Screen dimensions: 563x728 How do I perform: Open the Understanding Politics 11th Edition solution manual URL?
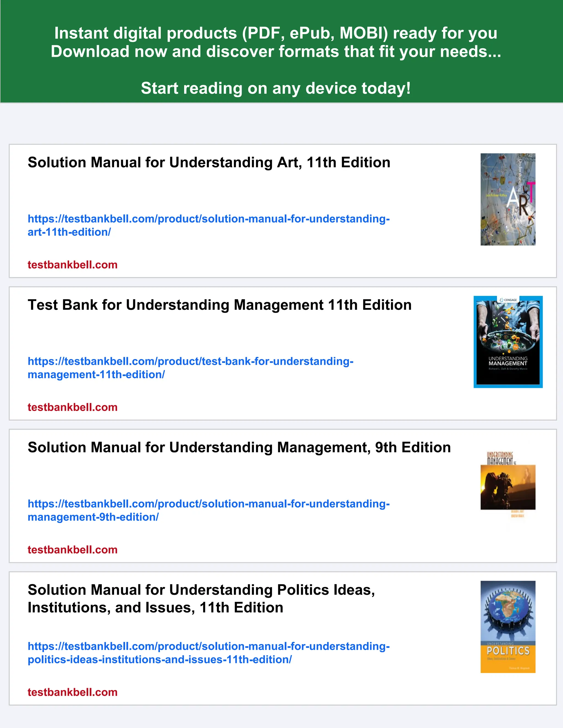click(209, 653)
